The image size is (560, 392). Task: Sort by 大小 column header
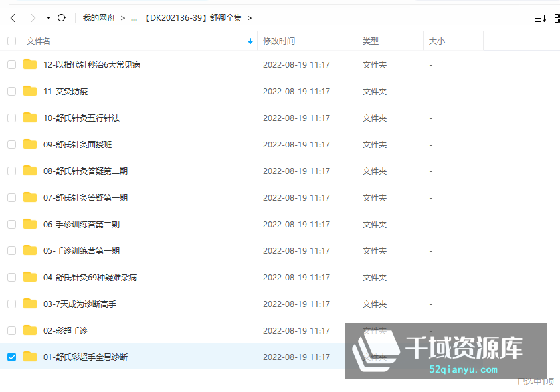[x=437, y=41]
